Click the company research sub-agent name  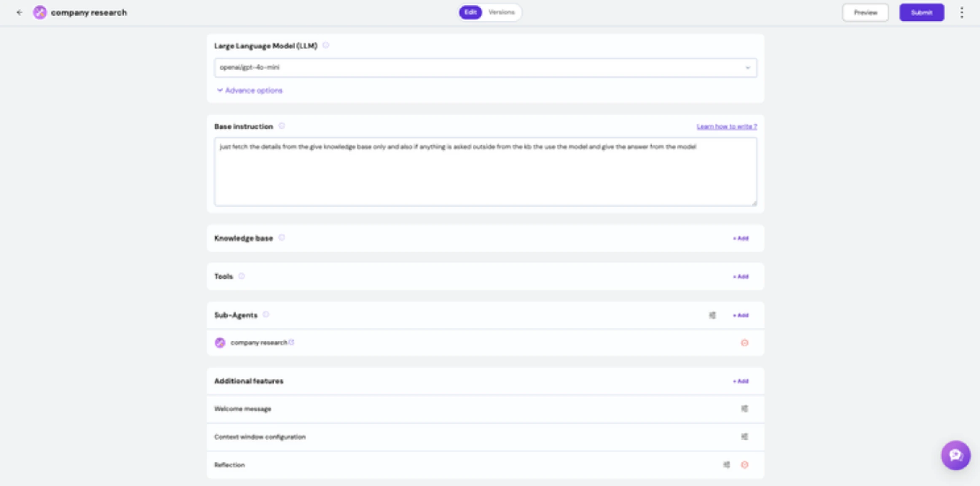[259, 343]
